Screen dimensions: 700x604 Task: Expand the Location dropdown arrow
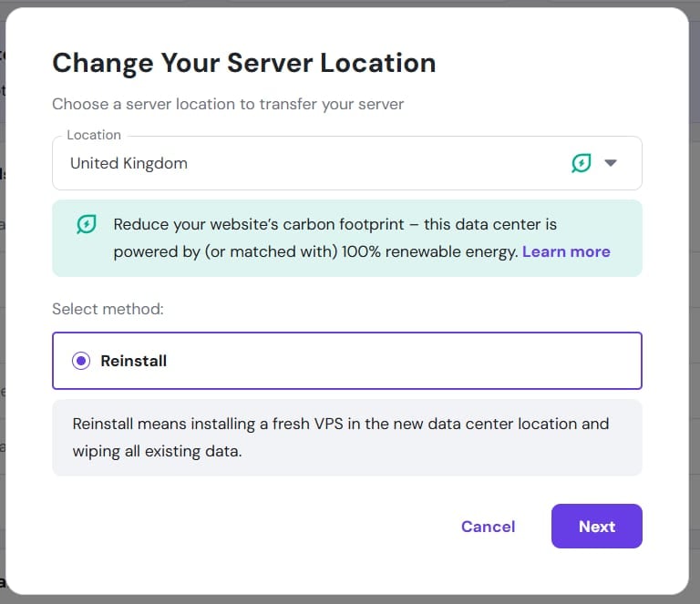click(611, 163)
